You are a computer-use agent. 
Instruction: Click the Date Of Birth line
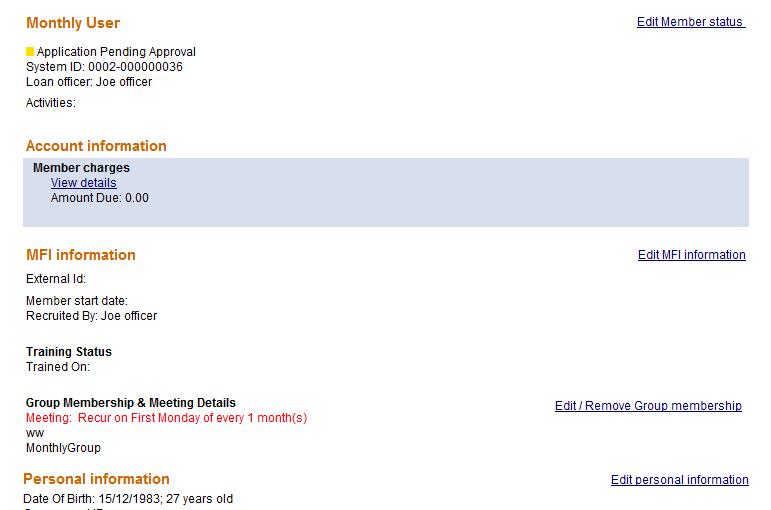click(128, 499)
